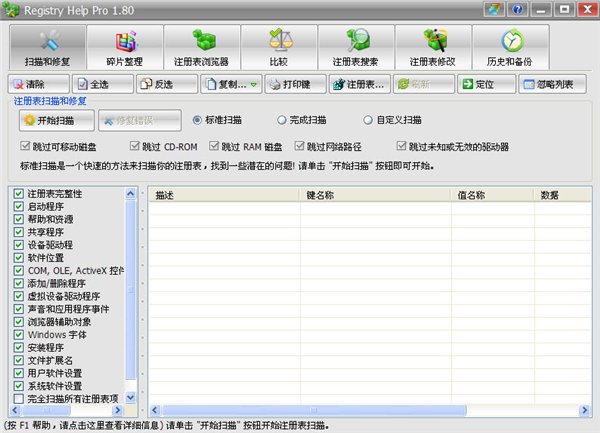This screenshot has width=600, height=433.
Task: Uncheck 系统软件设置 scan item
Action: point(18,386)
